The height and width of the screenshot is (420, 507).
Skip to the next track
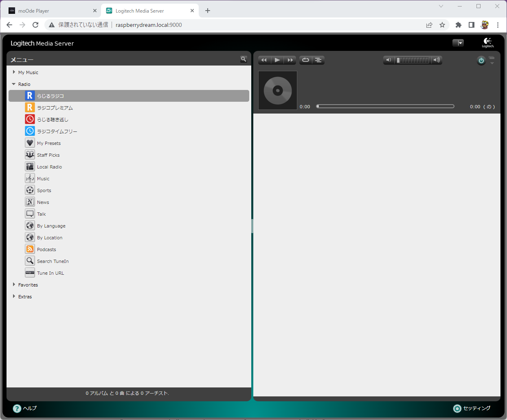click(290, 60)
